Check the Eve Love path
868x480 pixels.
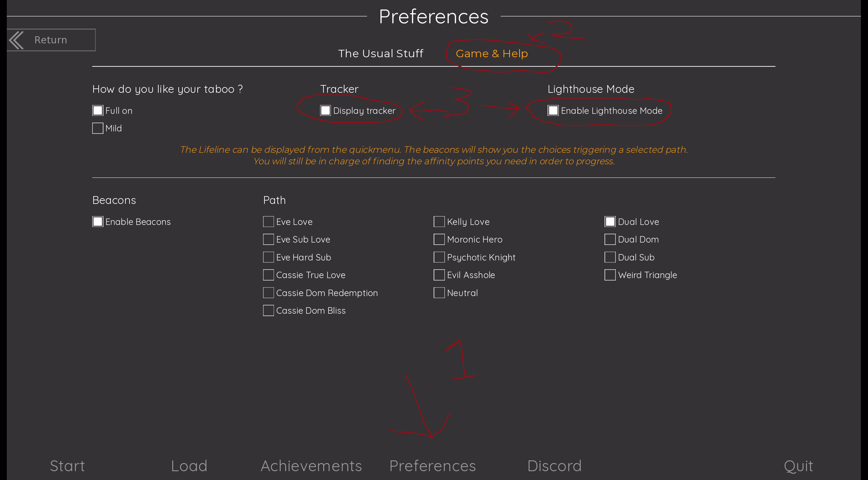[x=269, y=222]
